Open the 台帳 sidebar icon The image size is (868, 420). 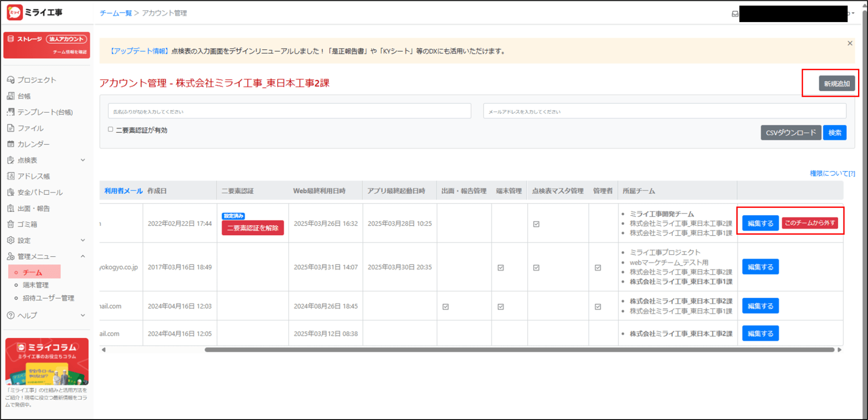pos(11,96)
